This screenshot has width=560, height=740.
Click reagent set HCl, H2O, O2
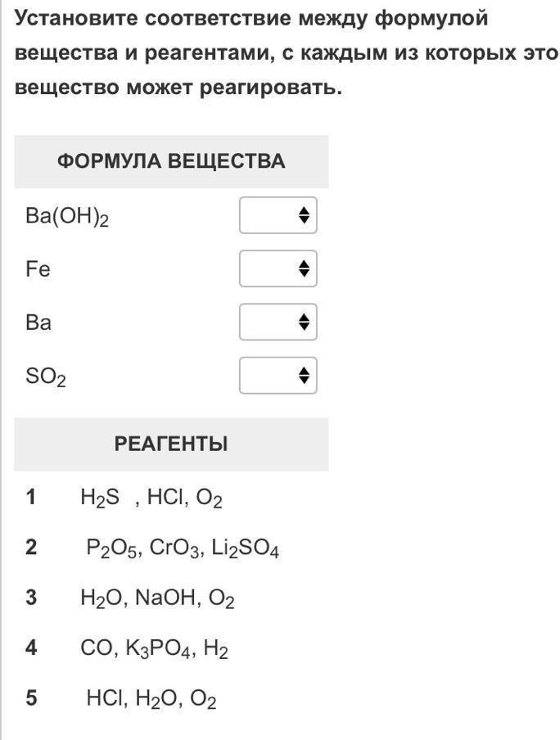tap(151, 699)
